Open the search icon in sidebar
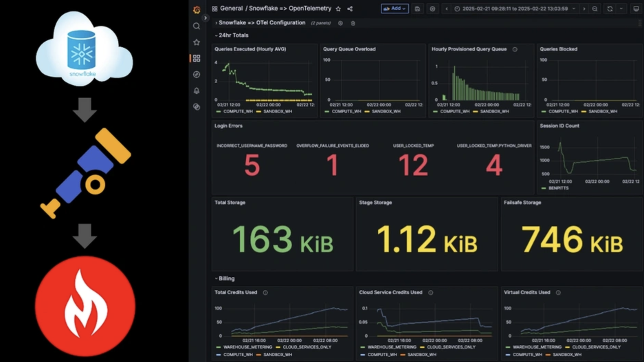The height and width of the screenshot is (362, 644). point(197,26)
